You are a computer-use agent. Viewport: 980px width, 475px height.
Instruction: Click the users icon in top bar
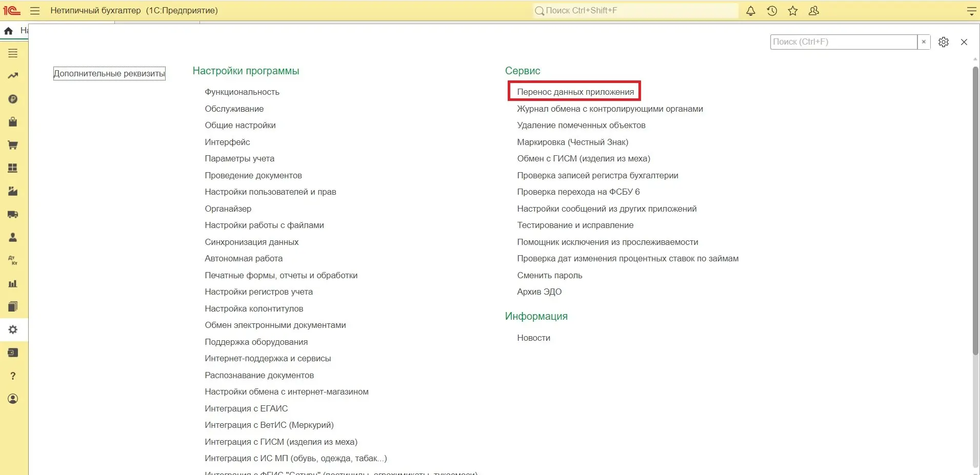(814, 11)
